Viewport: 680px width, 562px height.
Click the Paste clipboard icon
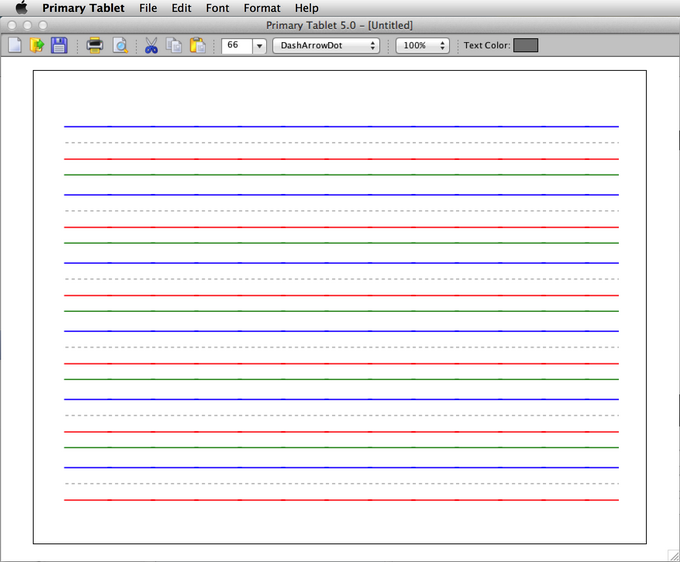point(198,45)
